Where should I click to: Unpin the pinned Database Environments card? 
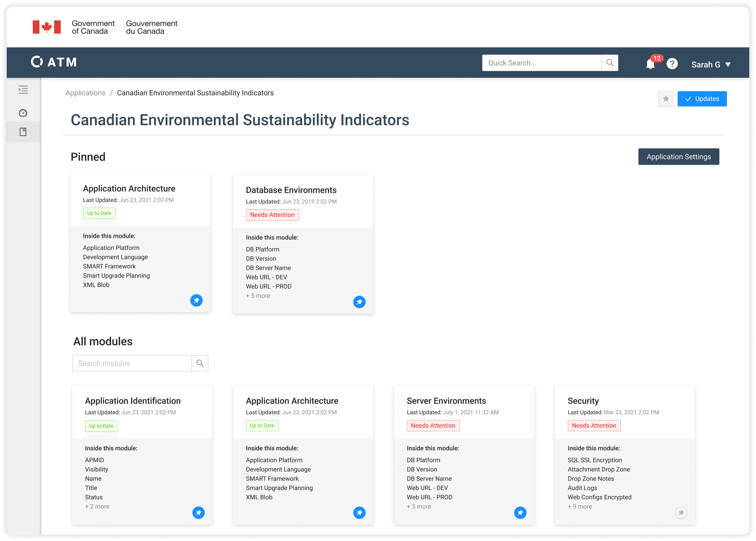point(359,302)
